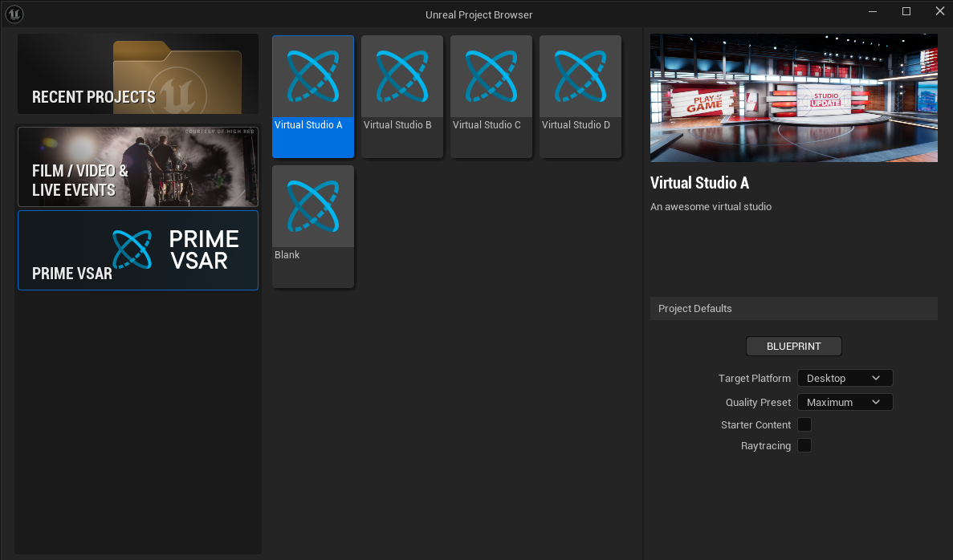Click the 'An awesome virtual studio' description

click(x=711, y=206)
